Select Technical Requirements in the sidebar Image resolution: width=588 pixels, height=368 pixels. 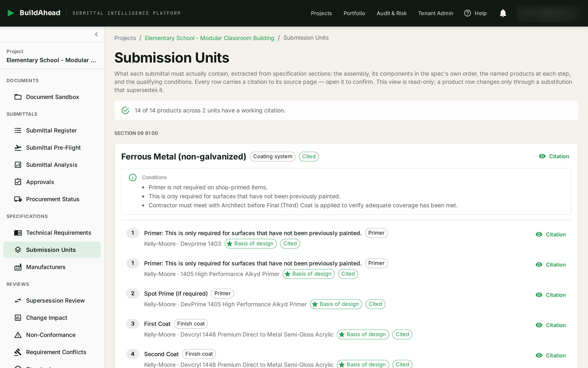(x=52, y=233)
